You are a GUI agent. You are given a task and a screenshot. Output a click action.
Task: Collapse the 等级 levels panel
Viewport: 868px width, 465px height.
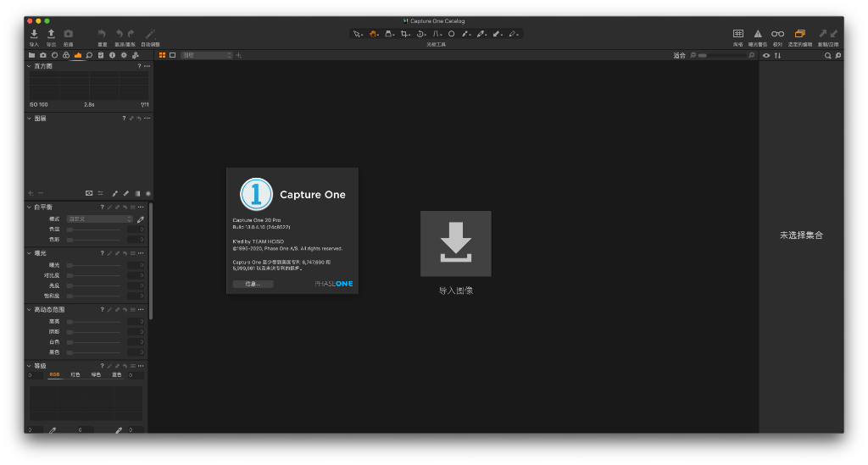point(29,365)
